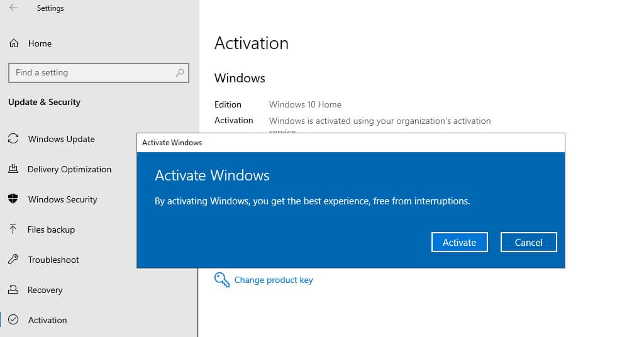
Task: Click the Windows Update refresh icon
Action: coord(14,139)
